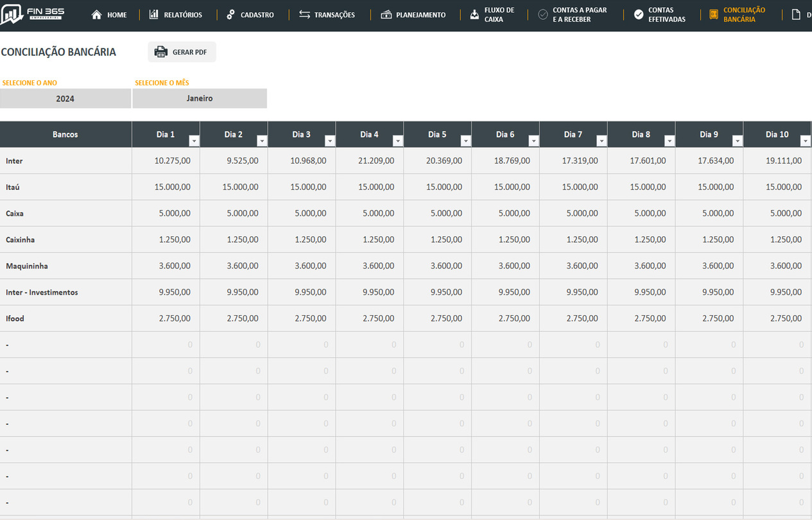The image size is (812, 520).
Task: Click the Transações arrows icon
Action: [x=305, y=14]
